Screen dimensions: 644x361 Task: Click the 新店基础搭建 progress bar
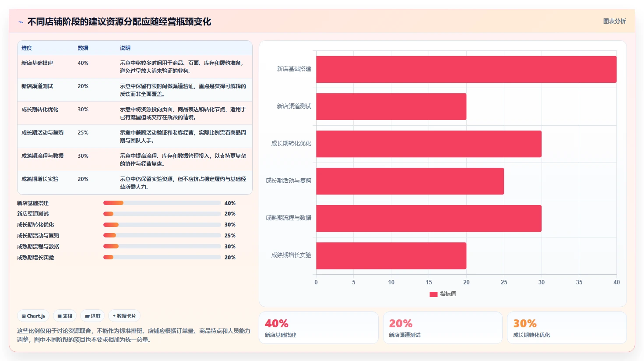click(x=162, y=203)
